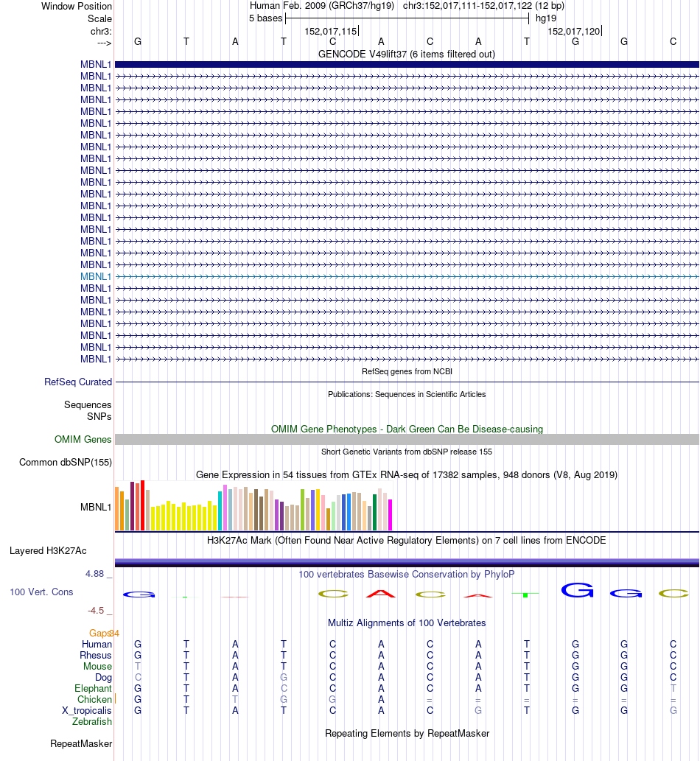Click the bright red bar in GTEx chart
Image resolution: width=700 pixels, height=761 pixels.
pyautogui.click(x=143, y=505)
